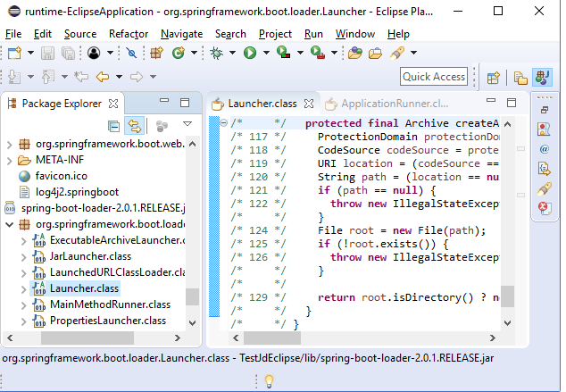Click the focus task icon in Package Explorer
Viewport: 566px width, 392px height.
162,126
